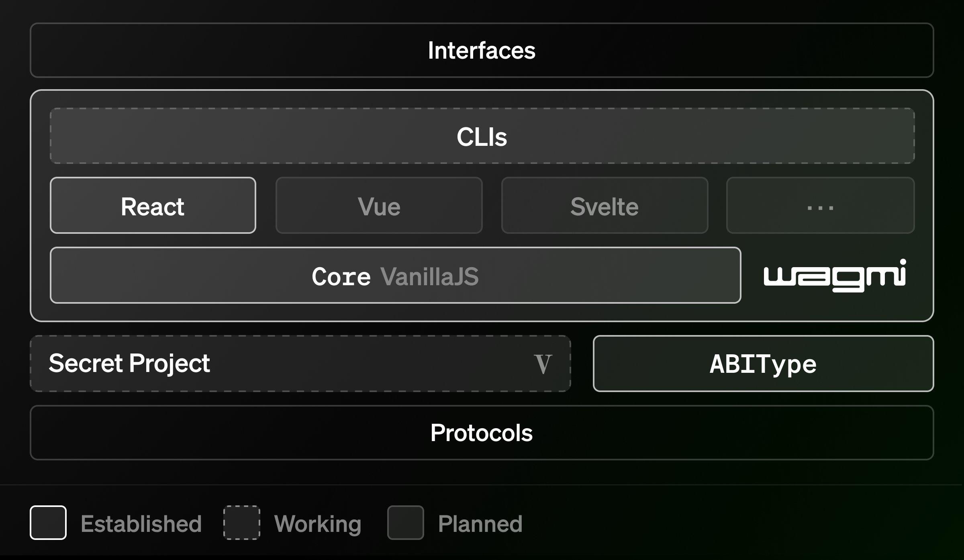The image size is (964, 560).
Task: Click the Working legend label
Action: pyautogui.click(x=318, y=523)
